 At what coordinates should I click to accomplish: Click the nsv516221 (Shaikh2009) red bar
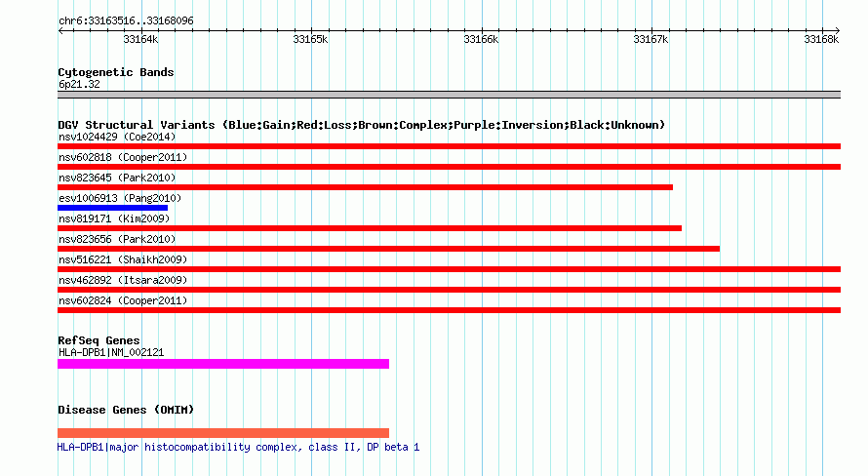coord(449,269)
